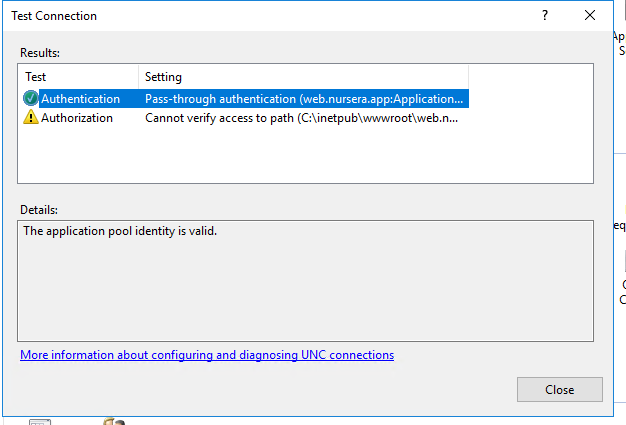Click the partially visible icon below dialog left
The width and height of the screenshot is (626, 425).
(x=40, y=421)
